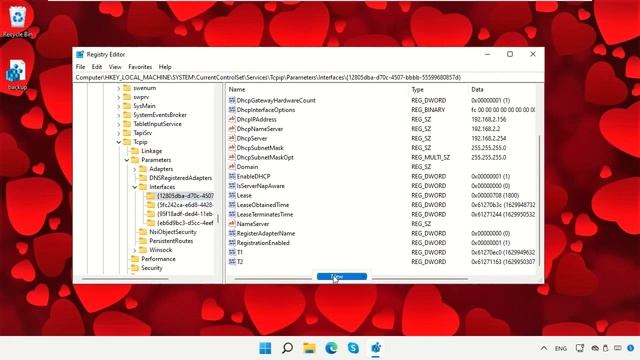
Task: Launch Microsoft Edge from the taskbar
Action: [331, 348]
